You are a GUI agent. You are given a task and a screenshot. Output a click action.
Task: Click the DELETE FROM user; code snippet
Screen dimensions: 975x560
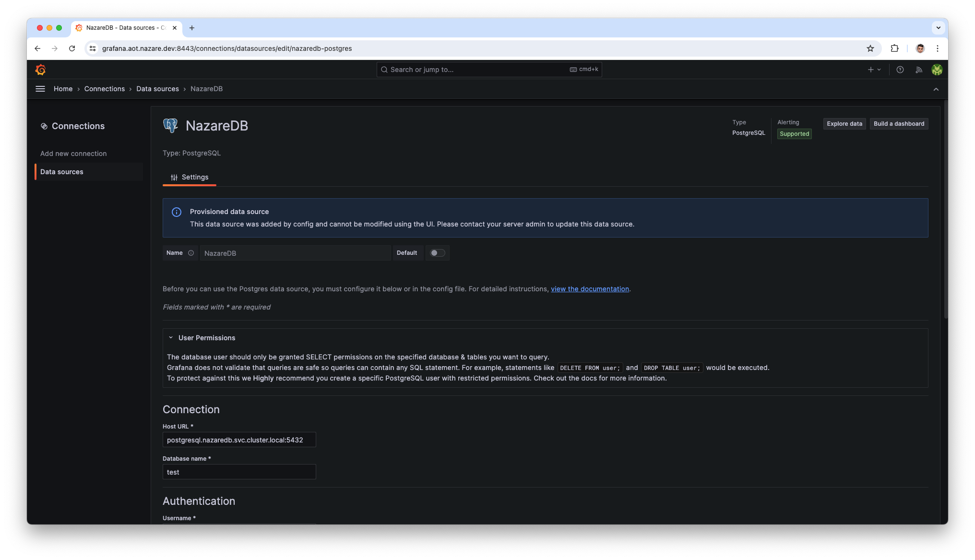click(x=590, y=368)
